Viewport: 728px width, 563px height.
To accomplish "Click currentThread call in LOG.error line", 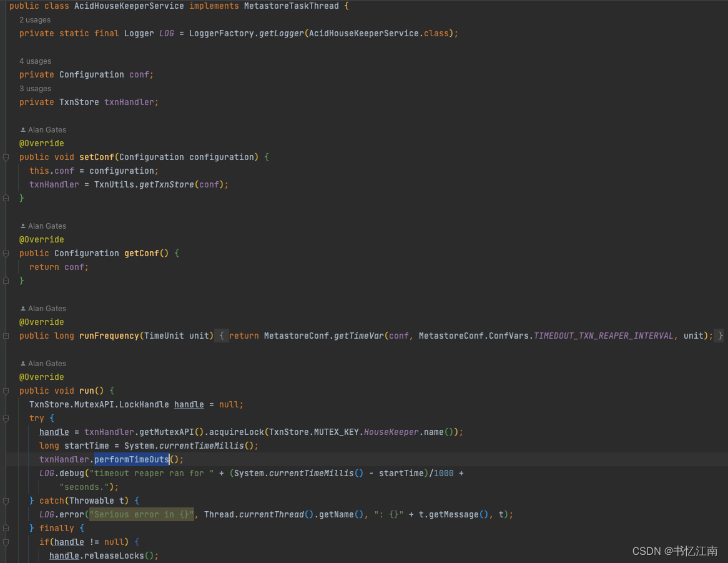I will [271, 515].
